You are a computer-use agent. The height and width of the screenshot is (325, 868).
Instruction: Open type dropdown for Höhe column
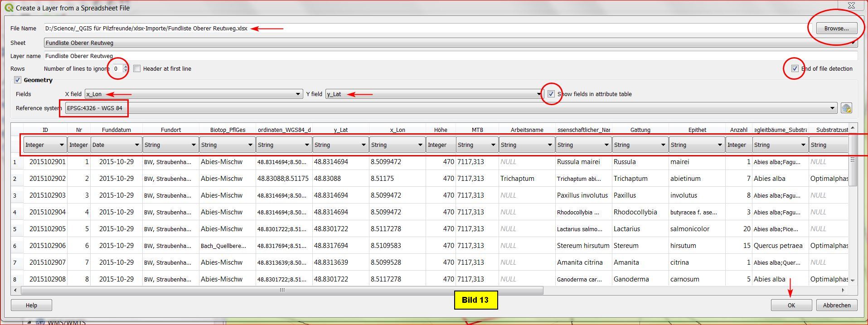tap(441, 145)
